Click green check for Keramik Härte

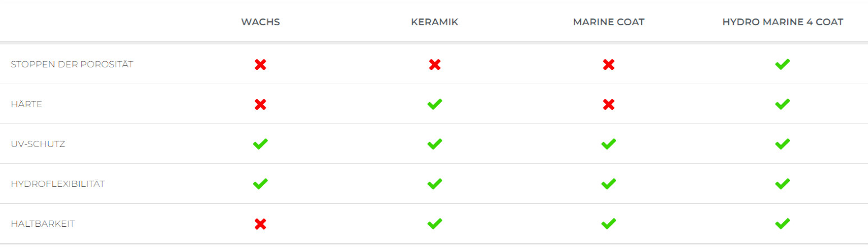coord(434,104)
